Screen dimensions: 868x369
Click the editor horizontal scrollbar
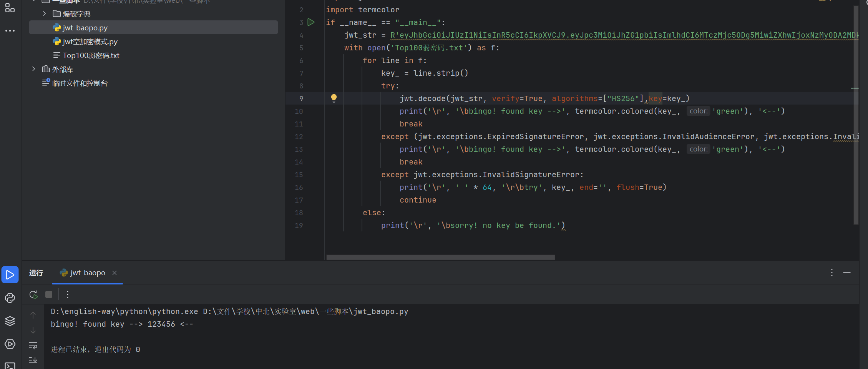440,257
